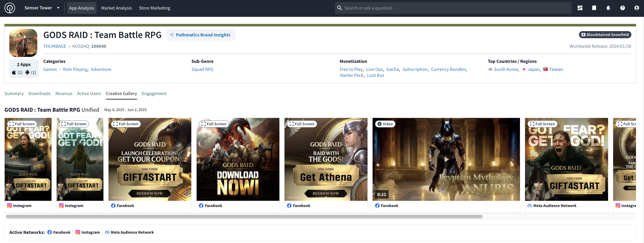The height and width of the screenshot is (243, 644).
Task: Open the help question mark icon
Action: 622,8
